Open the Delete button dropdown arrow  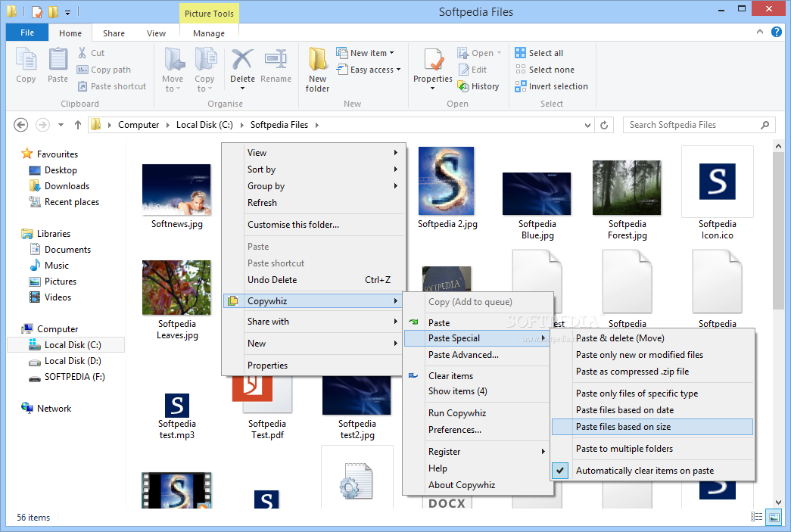pyautogui.click(x=242, y=89)
